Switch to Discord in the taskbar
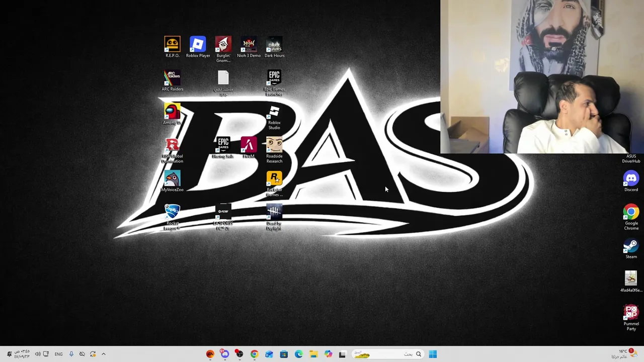Viewport: 644px width, 362px height. 224,354
